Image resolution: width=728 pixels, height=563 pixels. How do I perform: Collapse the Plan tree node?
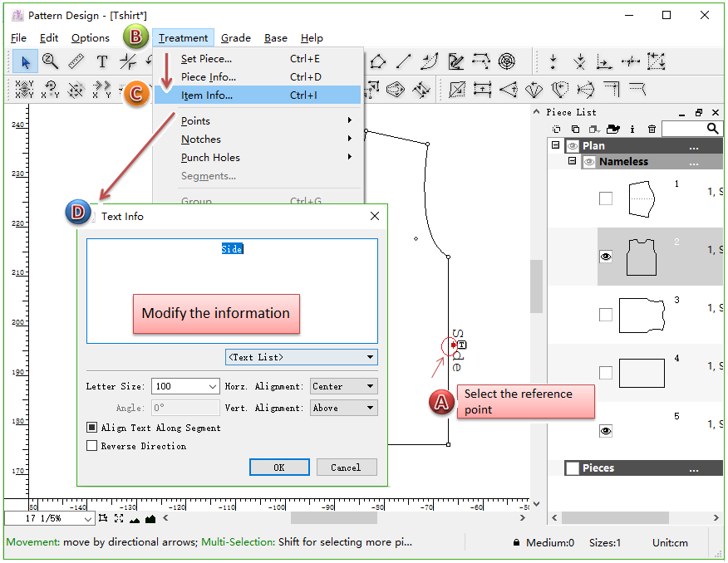coord(555,145)
